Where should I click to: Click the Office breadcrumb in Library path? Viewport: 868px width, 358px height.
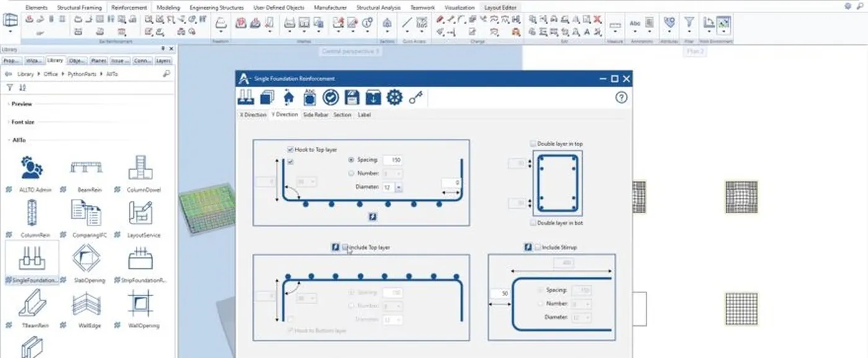pyautogui.click(x=50, y=74)
